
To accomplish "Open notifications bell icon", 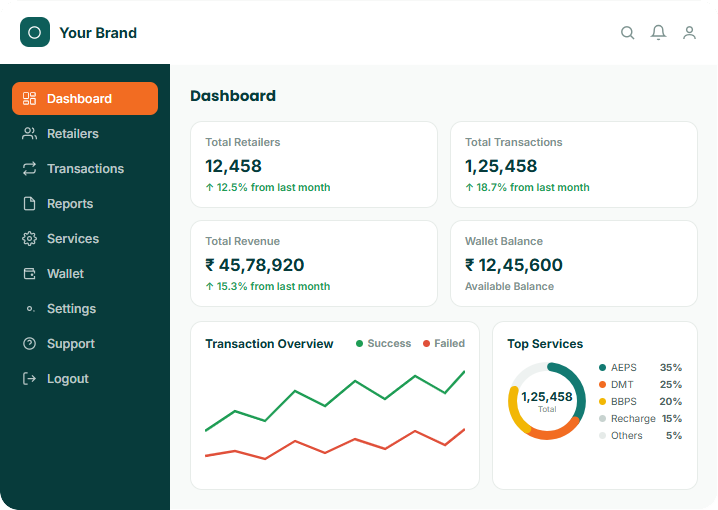I will point(658,33).
